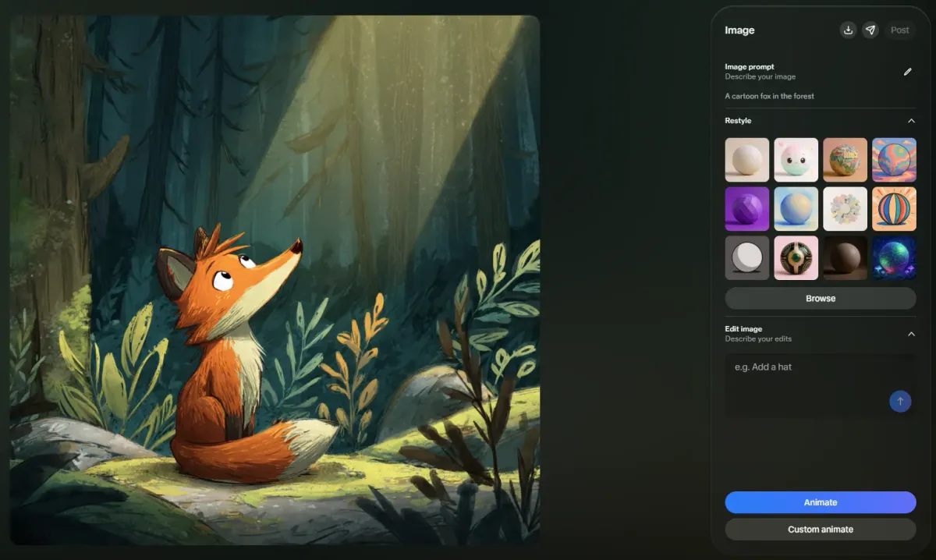Image resolution: width=936 pixels, height=560 pixels.
Task: Click the download image icon
Action: pos(847,30)
